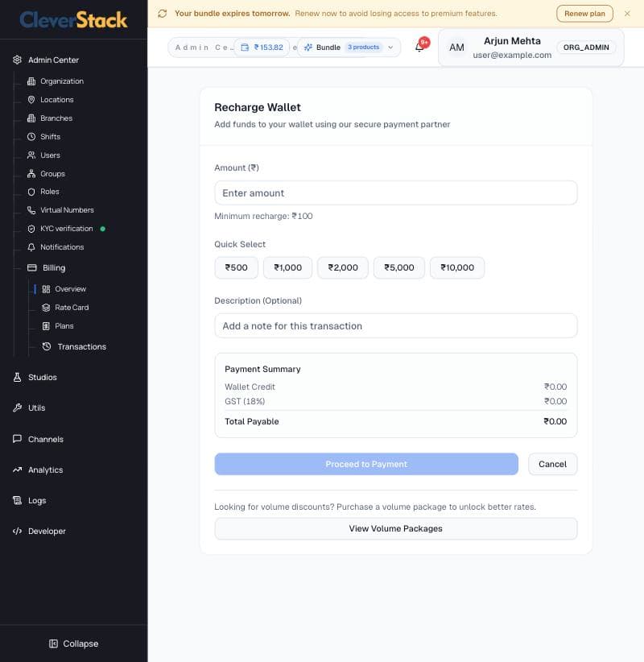Click the KYC verification shield icon
Viewport: 644px width, 662px height.
31,229
